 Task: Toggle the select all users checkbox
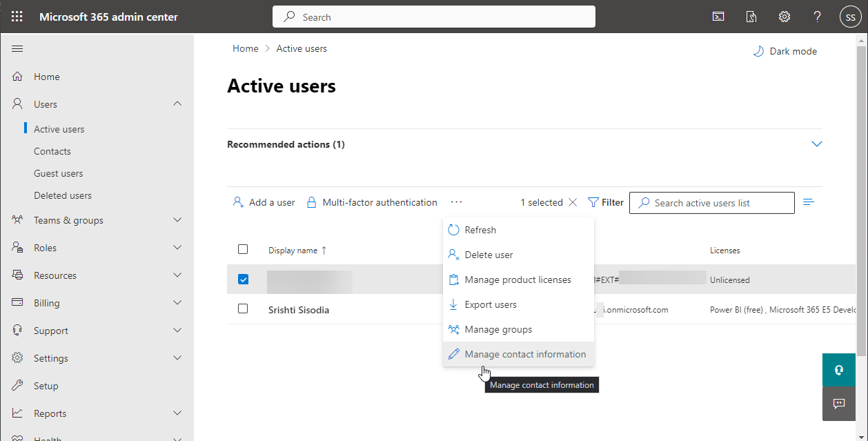[x=243, y=249]
